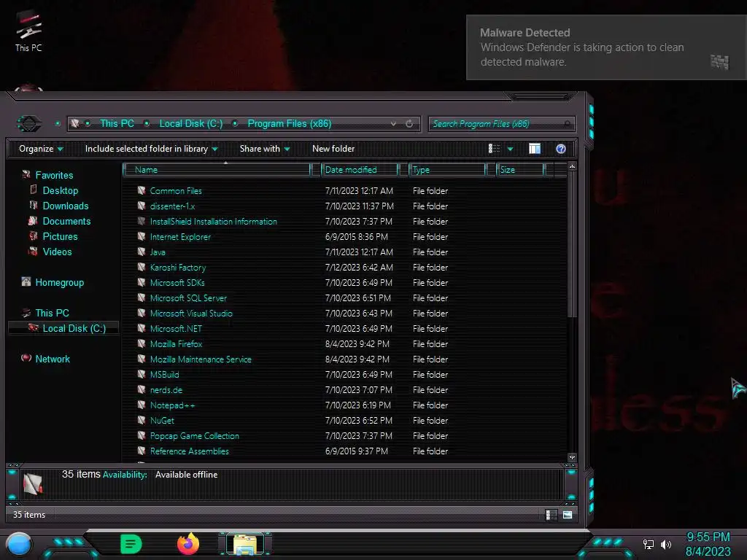Open Pictures in navigation pane
The height and width of the screenshot is (560, 747).
click(60, 236)
